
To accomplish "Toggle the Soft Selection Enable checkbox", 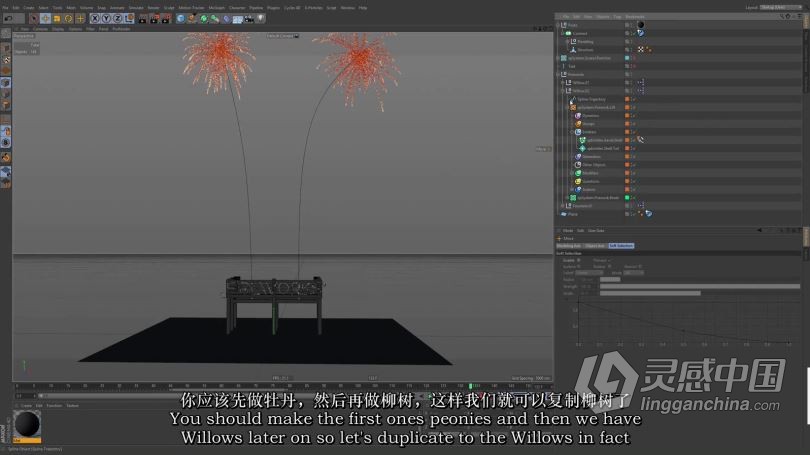I will (579, 260).
